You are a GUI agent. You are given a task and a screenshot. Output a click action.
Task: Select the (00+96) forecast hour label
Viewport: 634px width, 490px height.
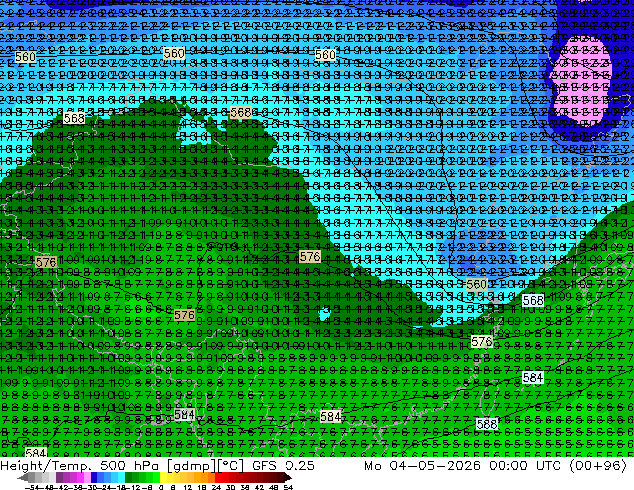click(x=598, y=466)
